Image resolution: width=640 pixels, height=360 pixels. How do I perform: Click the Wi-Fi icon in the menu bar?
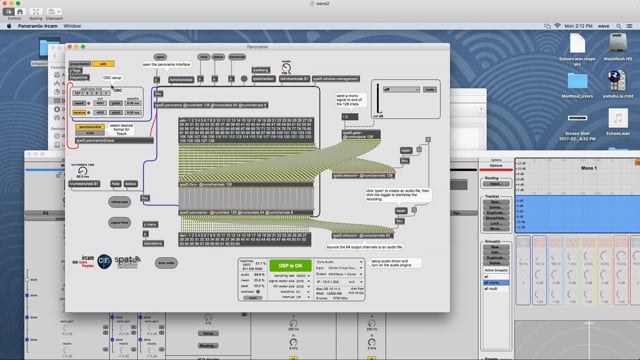[557, 26]
